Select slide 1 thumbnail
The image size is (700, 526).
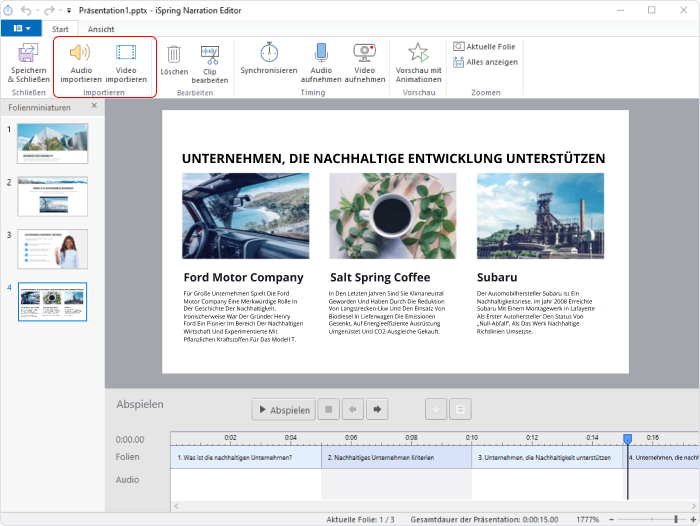pyautogui.click(x=52, y=143)
